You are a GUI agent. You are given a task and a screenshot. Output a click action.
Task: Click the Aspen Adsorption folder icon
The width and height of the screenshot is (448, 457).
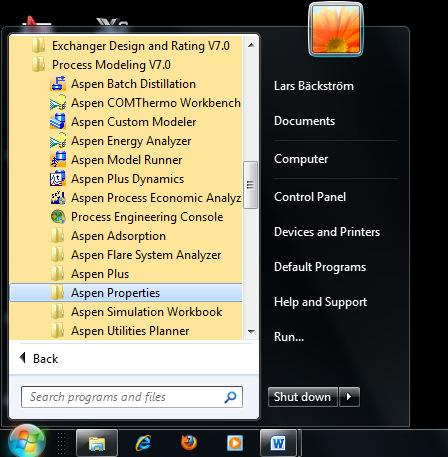pos(57,236)
